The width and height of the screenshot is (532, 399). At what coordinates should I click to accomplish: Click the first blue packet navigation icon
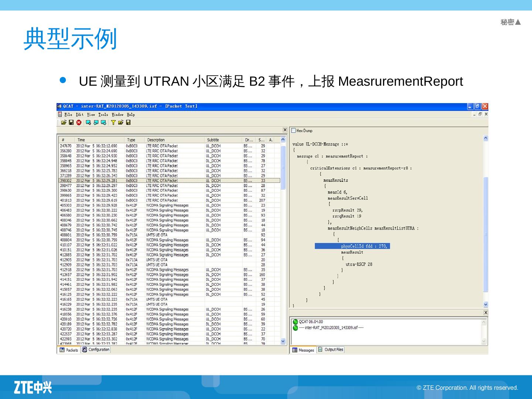pos(88,123)
